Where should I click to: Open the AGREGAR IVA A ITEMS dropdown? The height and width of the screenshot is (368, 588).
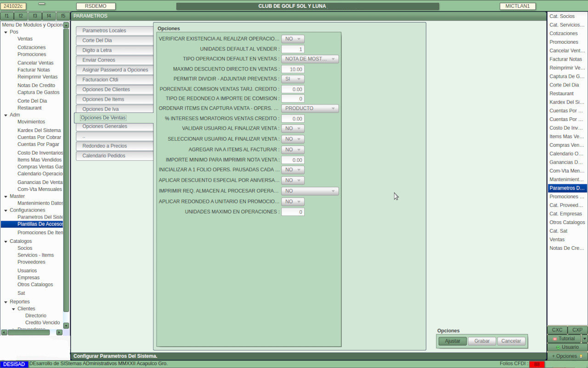(x=293, y=149)
